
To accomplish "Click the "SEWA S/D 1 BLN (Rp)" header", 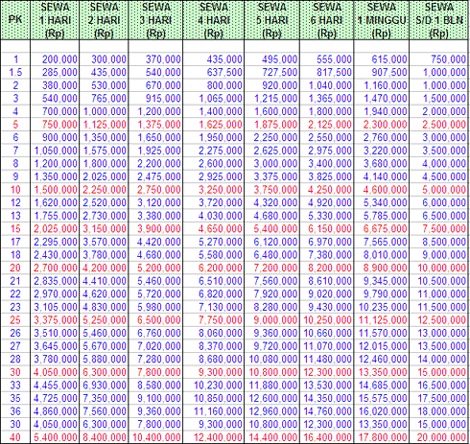I will coord(439,20).
